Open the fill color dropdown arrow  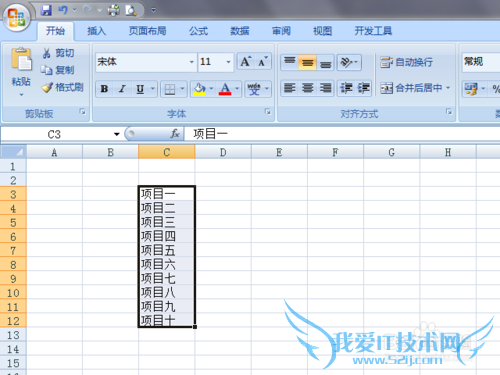pos(211,89)
